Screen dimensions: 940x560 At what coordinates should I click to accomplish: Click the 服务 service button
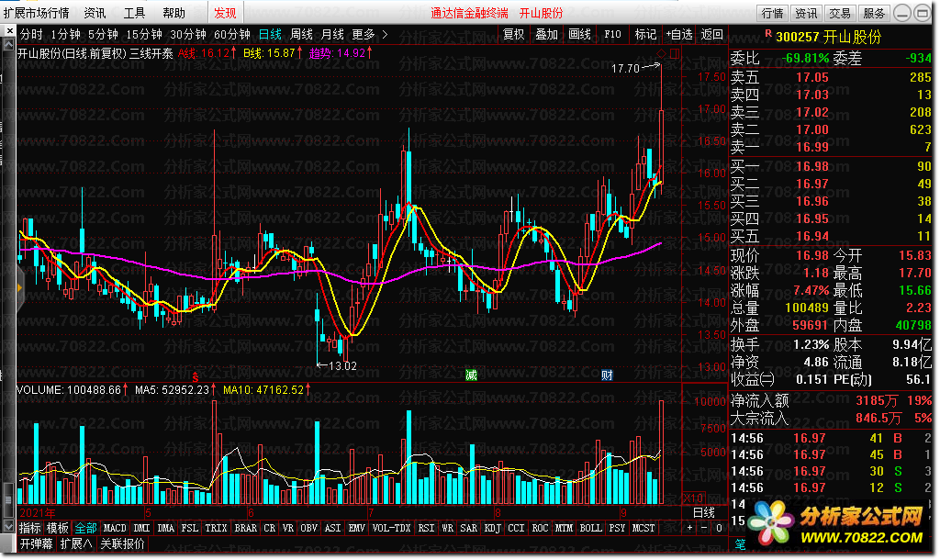(874, 13)
